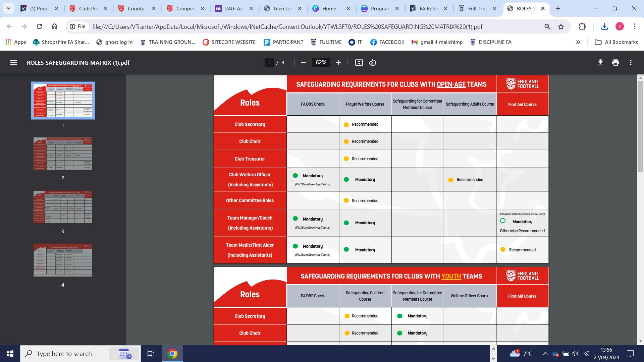Zoom in with the plus icon

pyautogui.click(x=338, y=63)
